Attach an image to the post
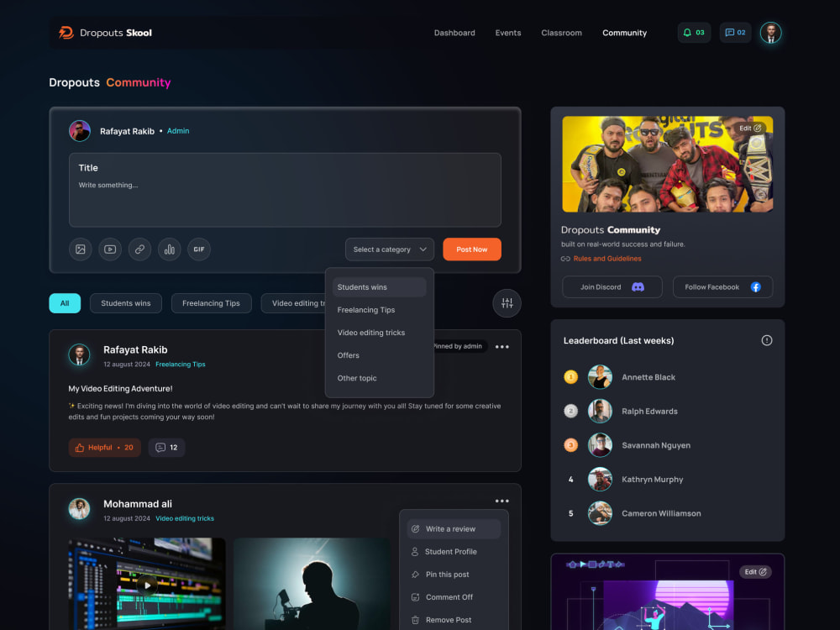 click(x=81, y=249)
